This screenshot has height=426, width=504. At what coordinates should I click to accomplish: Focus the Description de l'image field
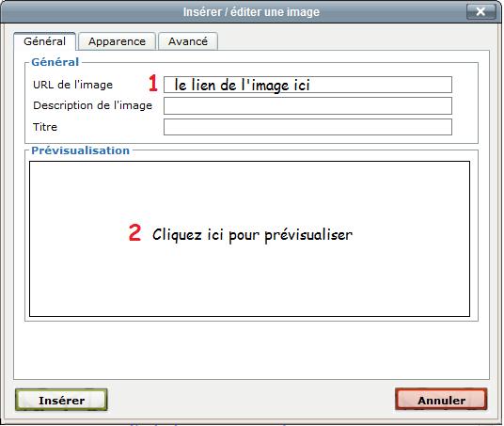(x=307, y=105)
